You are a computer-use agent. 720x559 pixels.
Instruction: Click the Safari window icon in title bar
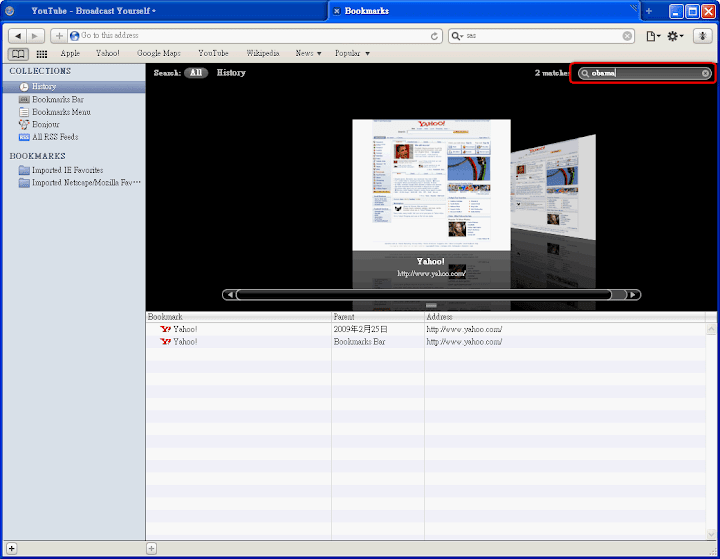point(10,11)
